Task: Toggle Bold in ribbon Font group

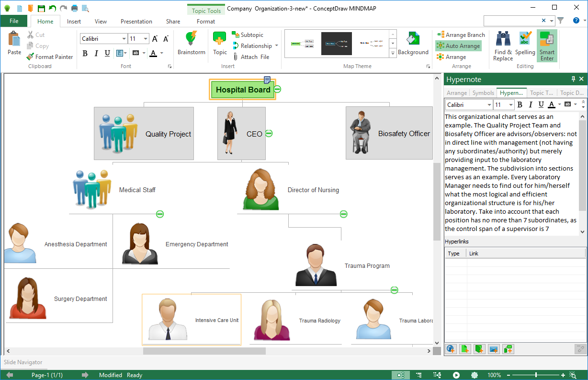Action: 85,53
